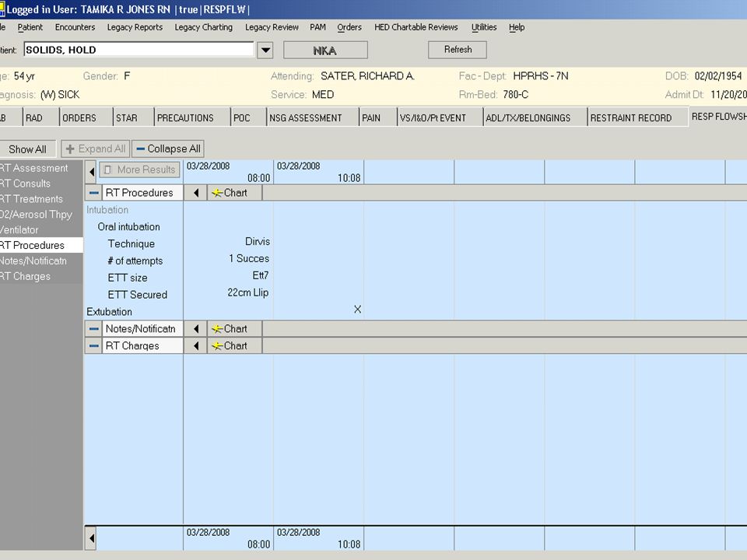The height and width of the screenshot is (560, 747).
Task: Select the 03/28/2008 08:00 column header
Action: point(228,172)
